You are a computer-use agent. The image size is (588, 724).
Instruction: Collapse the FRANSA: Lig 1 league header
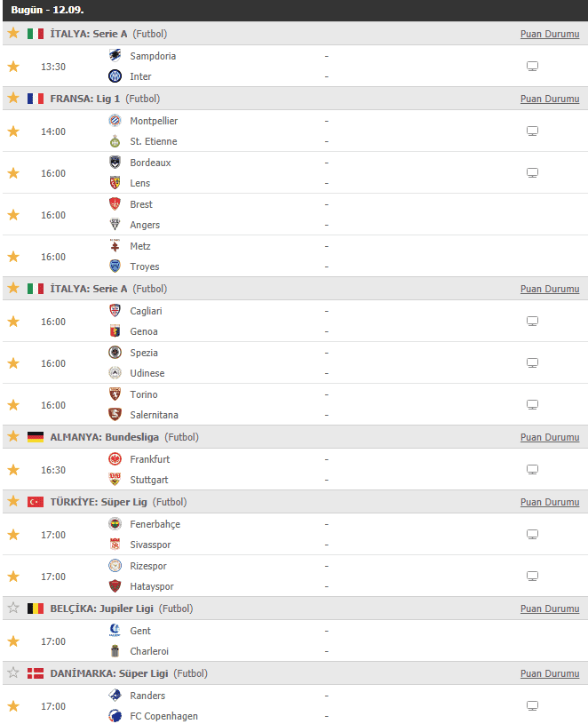click(296, 99)
